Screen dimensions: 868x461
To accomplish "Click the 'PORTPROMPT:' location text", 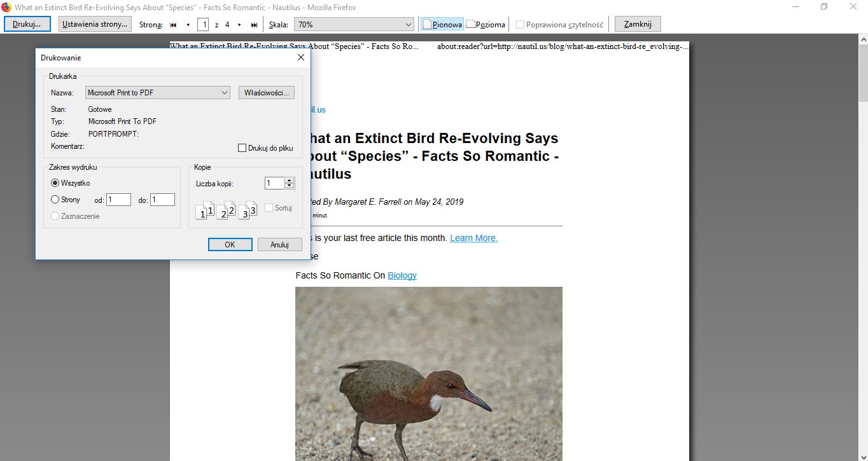I will [x=113, y=134].
